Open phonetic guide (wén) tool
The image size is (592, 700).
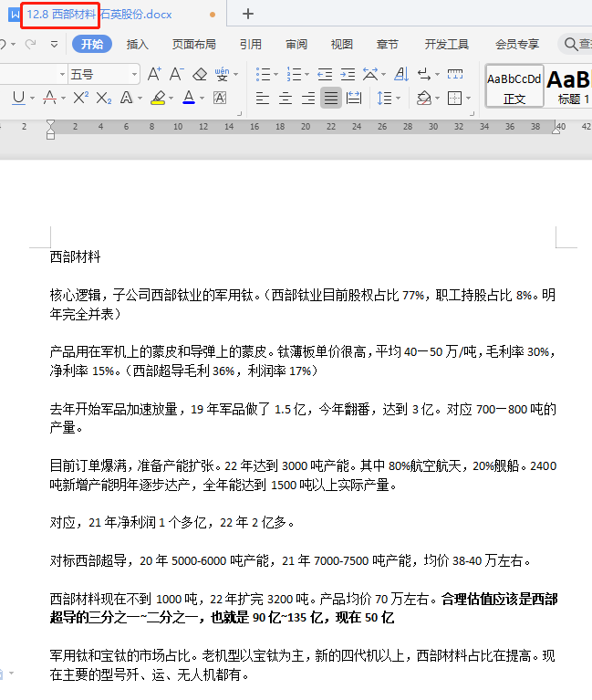click(222, 74)
